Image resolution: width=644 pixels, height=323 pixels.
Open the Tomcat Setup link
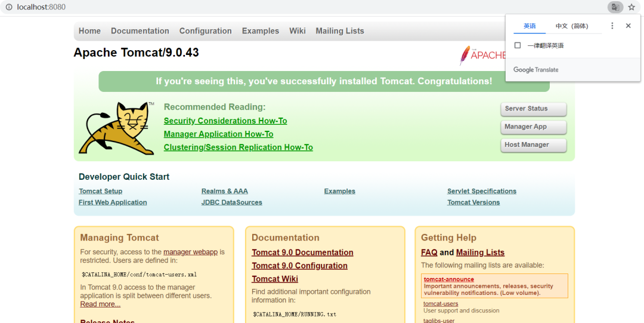click(100, 191)
